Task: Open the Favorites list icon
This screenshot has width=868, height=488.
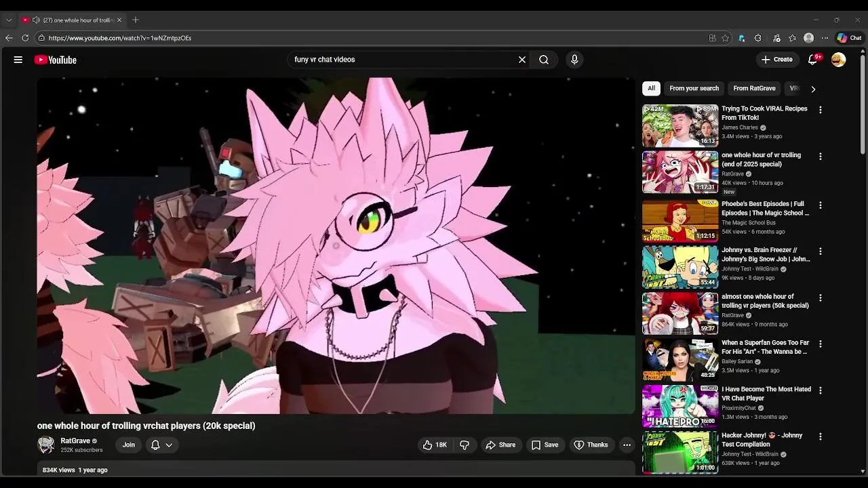Action: [x=793, y=38]
